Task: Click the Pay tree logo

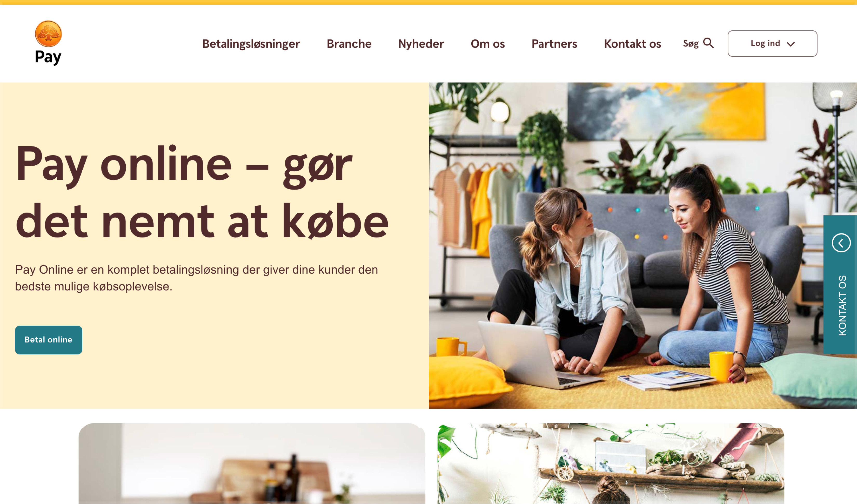Action: [48, 34]
